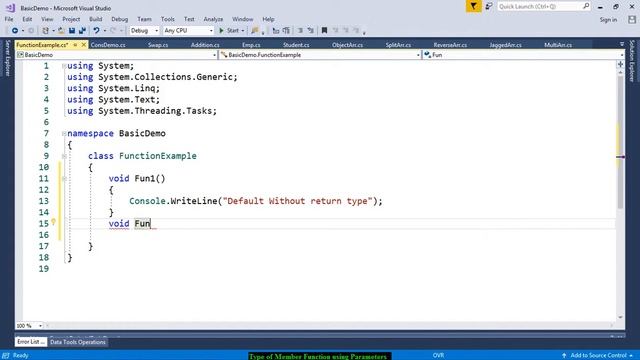
Task: Open the Error List panel tab
Action: pyautogui.click(x=31, y=342)
